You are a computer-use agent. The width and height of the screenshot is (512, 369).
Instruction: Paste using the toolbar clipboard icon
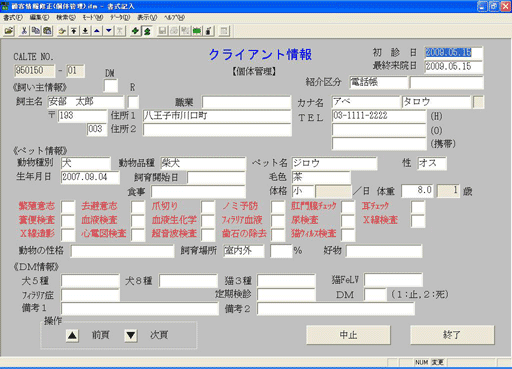(47, 31)
